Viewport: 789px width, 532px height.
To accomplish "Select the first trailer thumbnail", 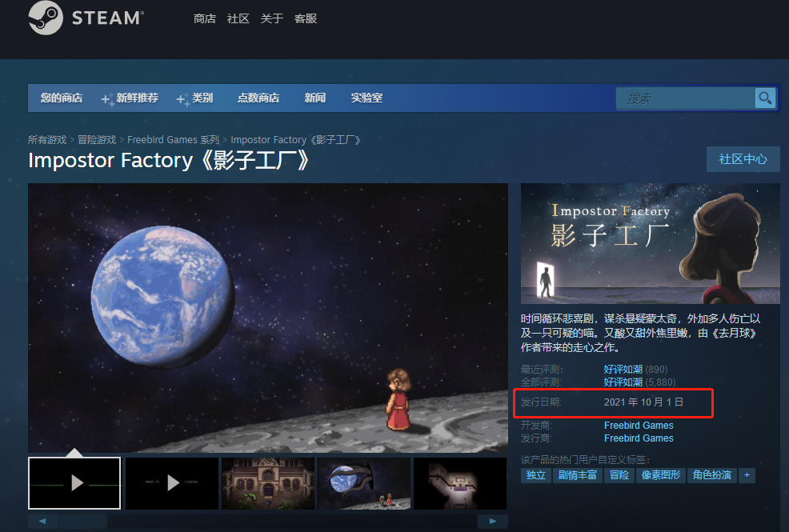I will 74,483.
